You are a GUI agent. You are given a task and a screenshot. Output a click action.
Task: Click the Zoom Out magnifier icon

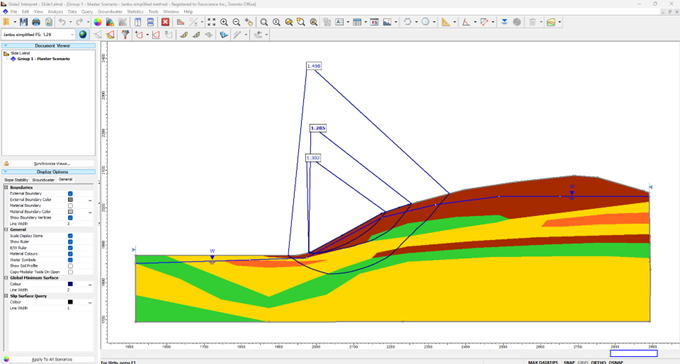click(x=236, y=22)
